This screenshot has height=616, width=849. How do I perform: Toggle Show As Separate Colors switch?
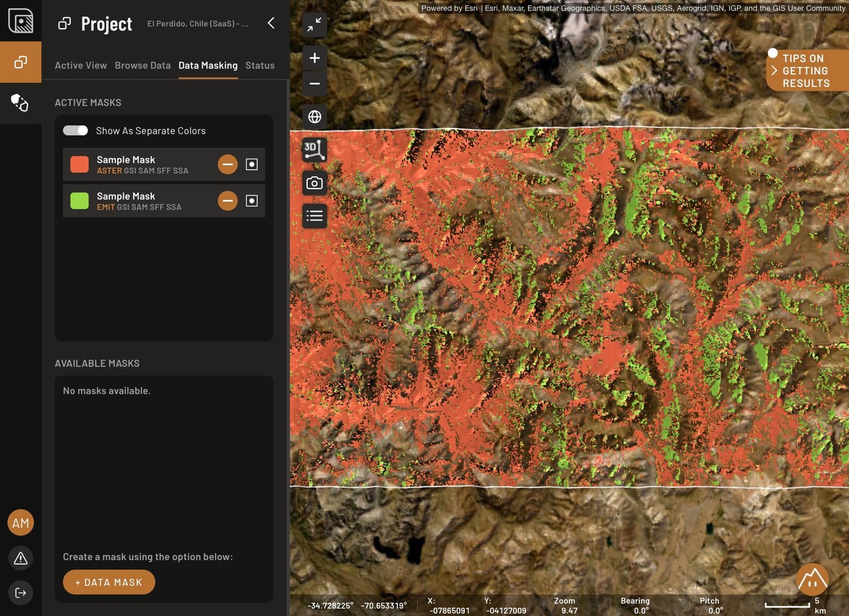pos(75,131)
